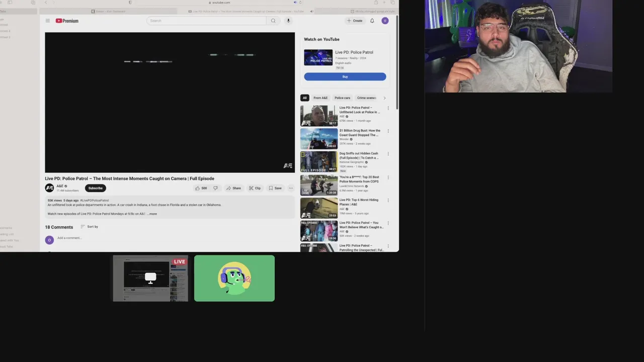This screenshot has width=644, height=362.
Task: Open Top 6 Worst Hiding Places thumbnail
Action: pos(319,208)
